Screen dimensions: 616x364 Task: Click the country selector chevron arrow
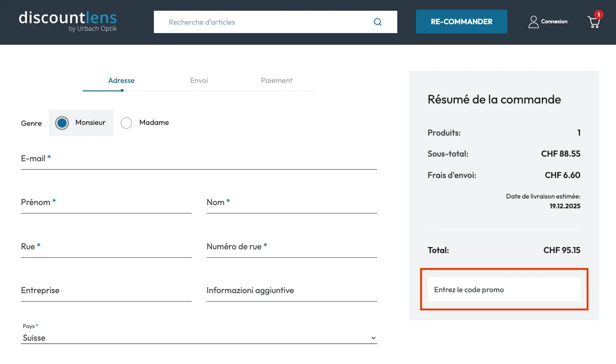pyautogui.click(x=373, y=337)
